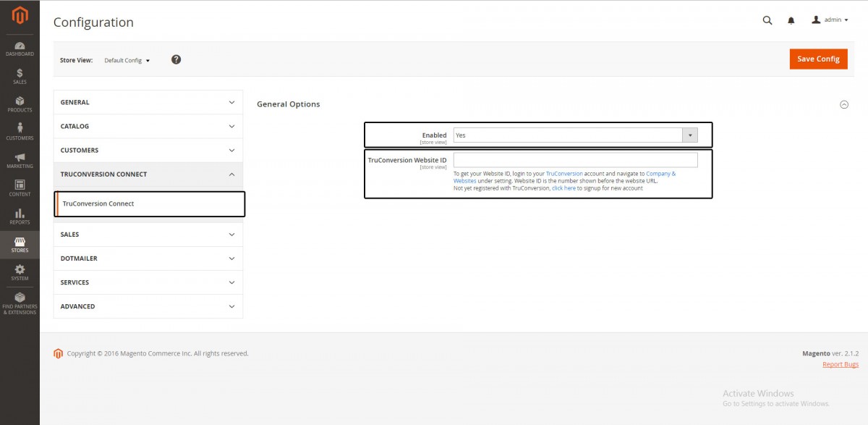This screenshot has width=868, height=425.
Task: Open the Content sidebar menu
Action: pos(20,188)
